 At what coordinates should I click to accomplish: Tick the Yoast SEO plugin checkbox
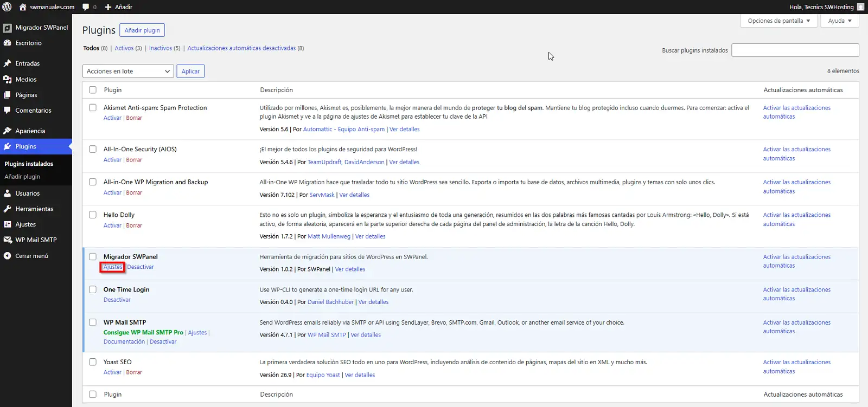93,361
